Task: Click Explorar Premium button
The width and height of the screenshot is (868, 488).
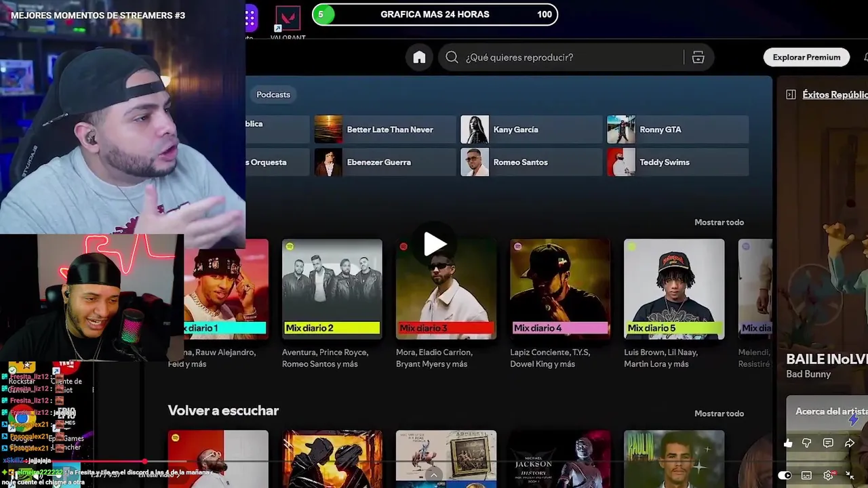Action: [x=806, y=58]
